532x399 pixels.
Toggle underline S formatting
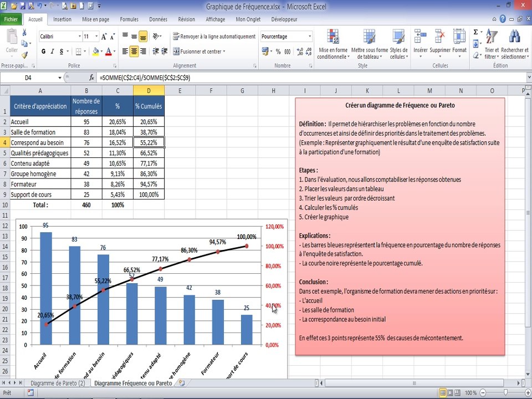click(62, 52)
